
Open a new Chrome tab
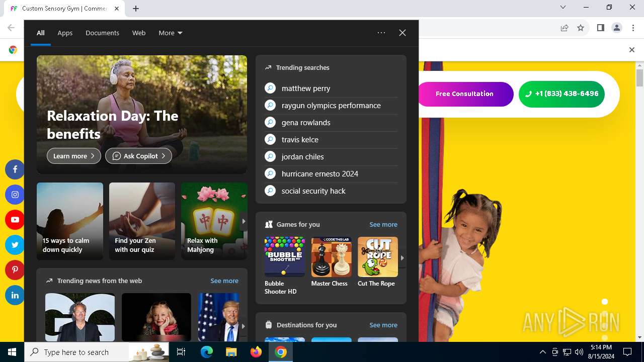pyautogui.click(x=136, y=9)
